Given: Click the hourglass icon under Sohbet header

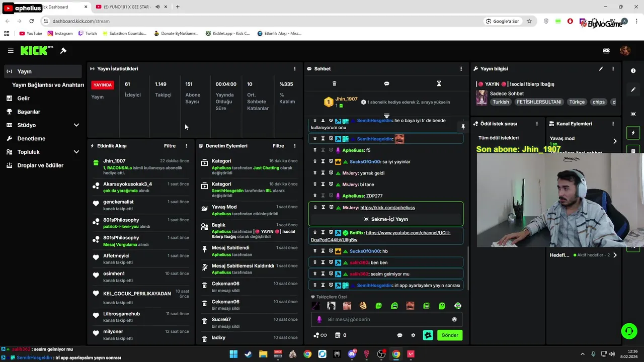Looking at the screenshot, I should pyautogui.click(x=439, y=83).
